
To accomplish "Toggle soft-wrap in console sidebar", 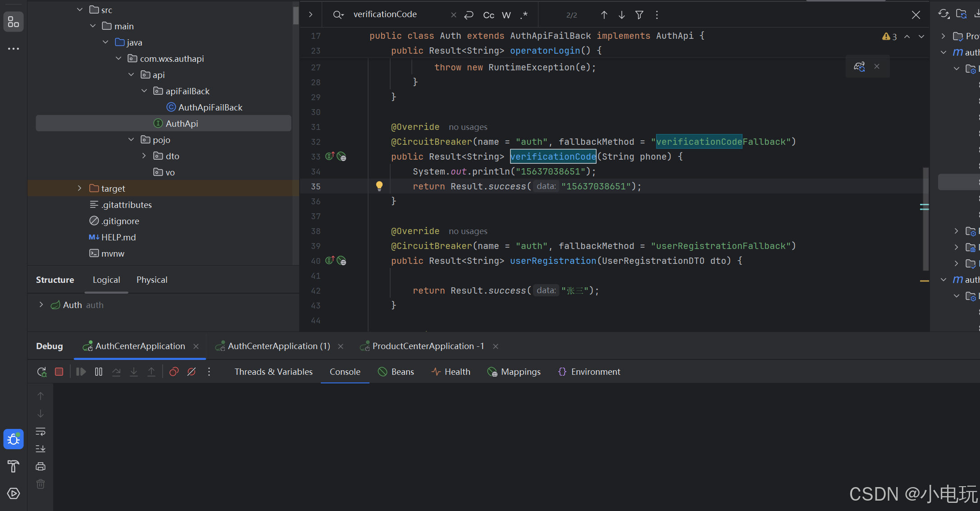I will tap(41, 432).
